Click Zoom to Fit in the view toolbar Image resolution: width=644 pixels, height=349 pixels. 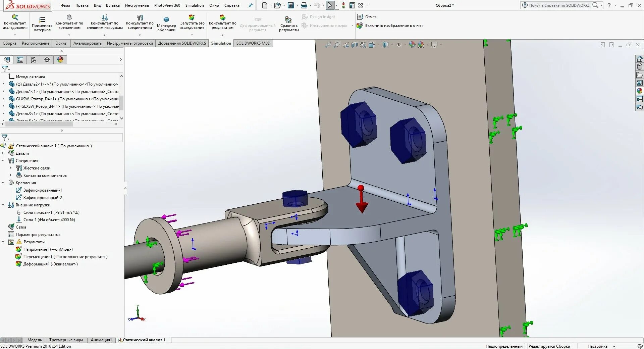(328, 45)
